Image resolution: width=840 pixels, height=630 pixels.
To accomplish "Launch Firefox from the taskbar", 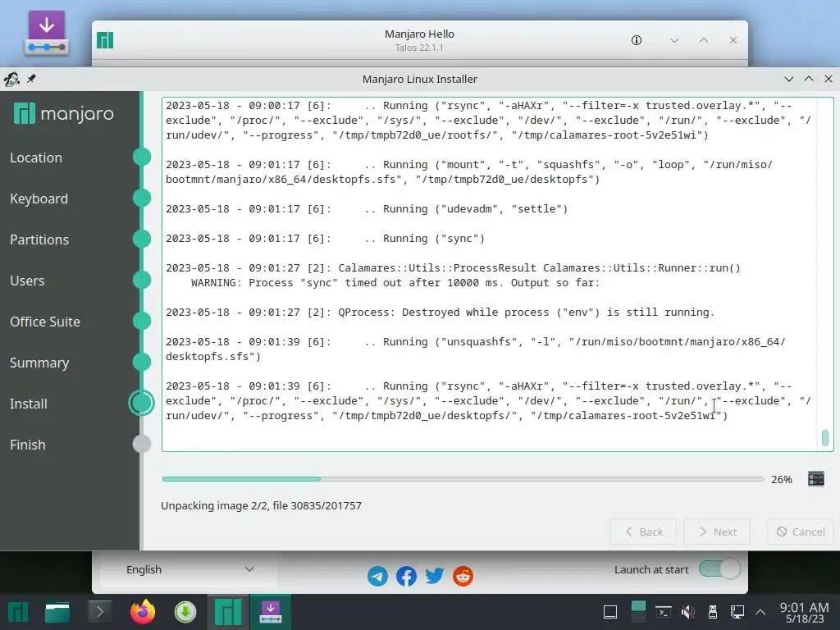I will (143, 612).
